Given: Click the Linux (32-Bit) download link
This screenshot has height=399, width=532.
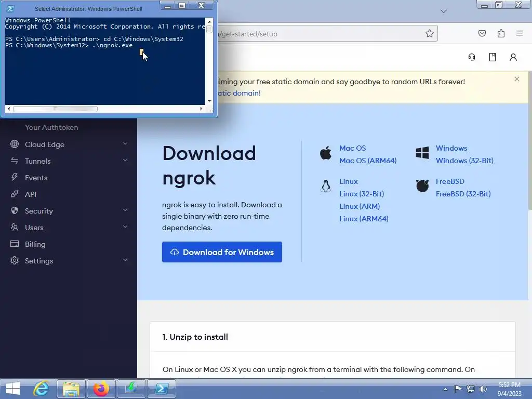Looking at the screenshot, I should [x=362, y=194].
